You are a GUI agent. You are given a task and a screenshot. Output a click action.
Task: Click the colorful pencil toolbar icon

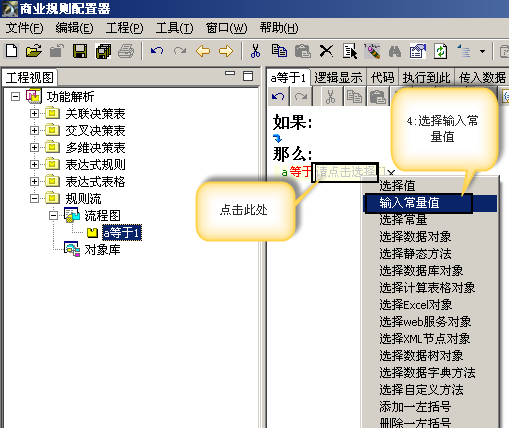click(x=372, y=51)
